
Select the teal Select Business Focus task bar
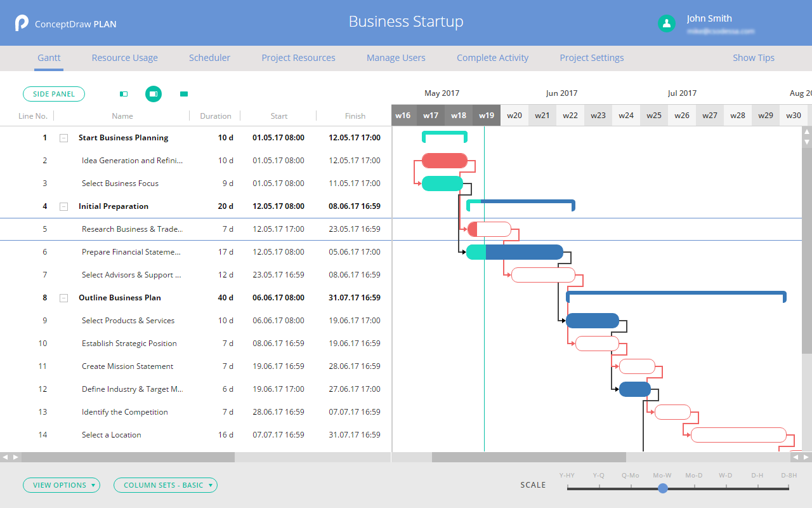[x=443, y=184]
